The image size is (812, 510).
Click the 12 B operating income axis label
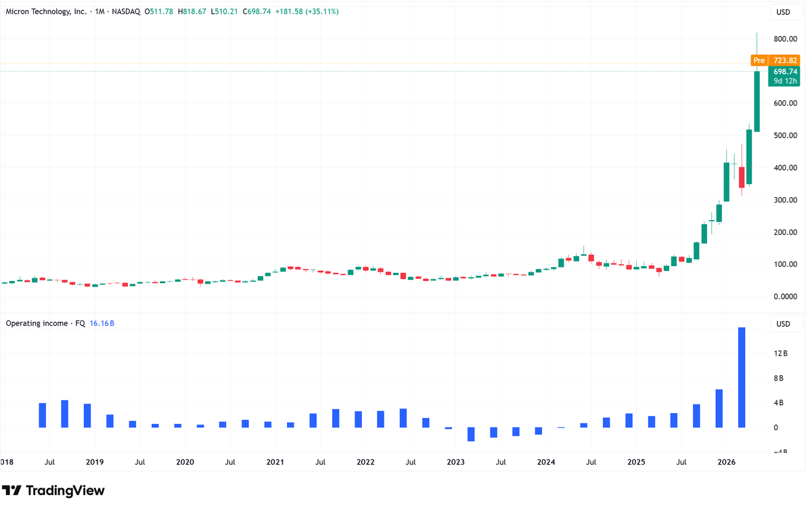pos(780,354)
